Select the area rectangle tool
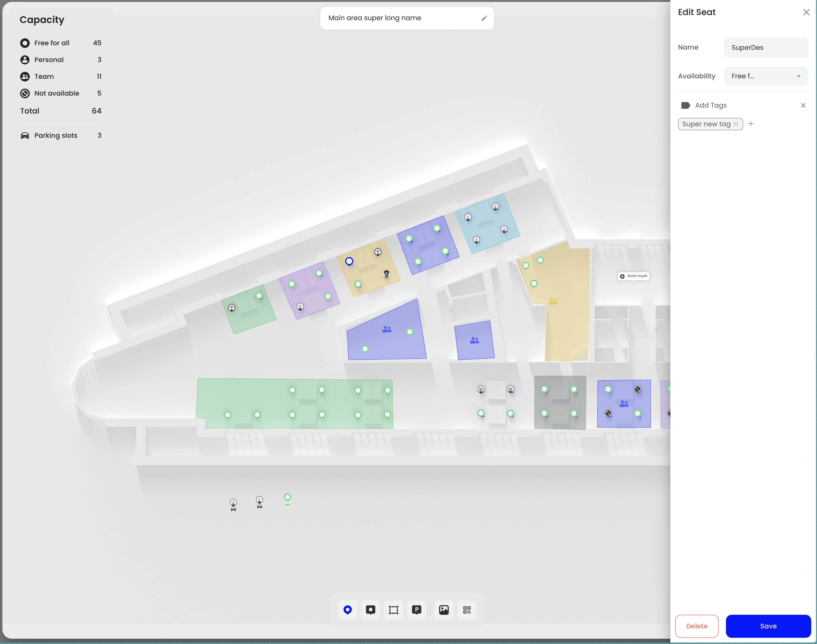Viewport: 817px width, 644px height. coord(393,610)
